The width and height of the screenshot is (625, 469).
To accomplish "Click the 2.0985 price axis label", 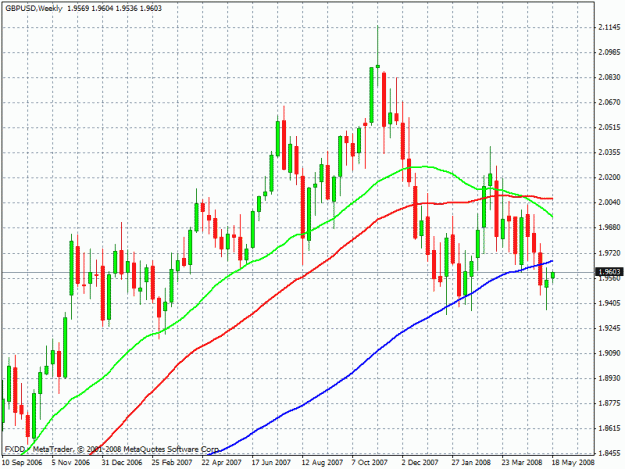I will 609,52.
